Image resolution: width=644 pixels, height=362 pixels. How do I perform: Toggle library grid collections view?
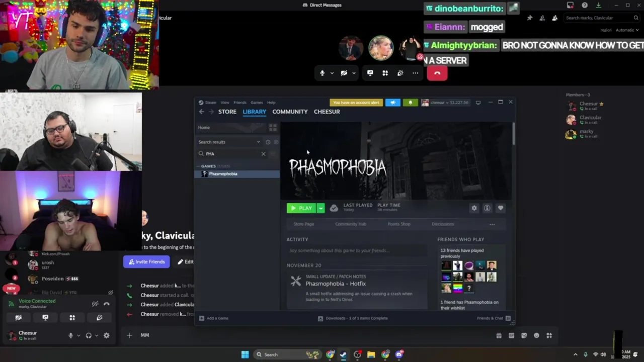coord(273,128)
